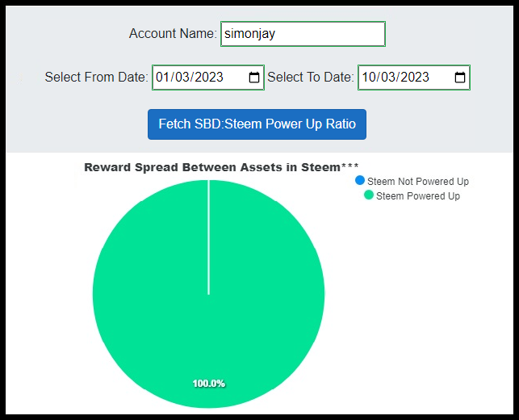Image resolution: width=519 pixels, height=420 pixels.
Task: Focus the Account Name field containing simonjay
Action: (303, 34)
